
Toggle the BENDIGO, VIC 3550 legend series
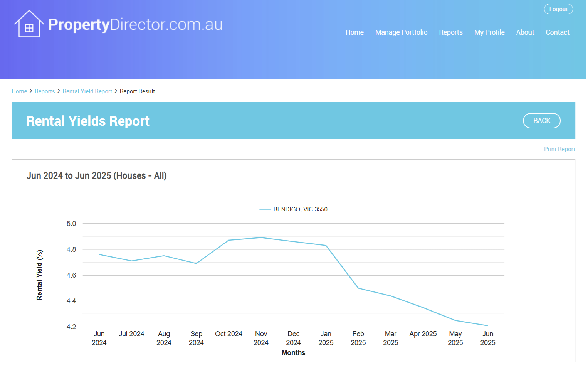[300, 209]
